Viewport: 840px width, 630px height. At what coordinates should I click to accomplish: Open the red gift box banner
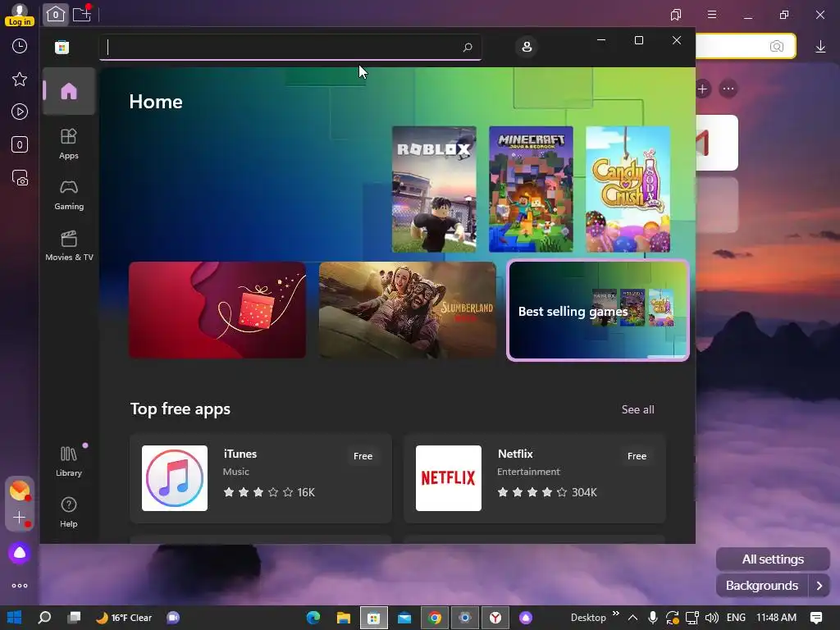(217, 309)
